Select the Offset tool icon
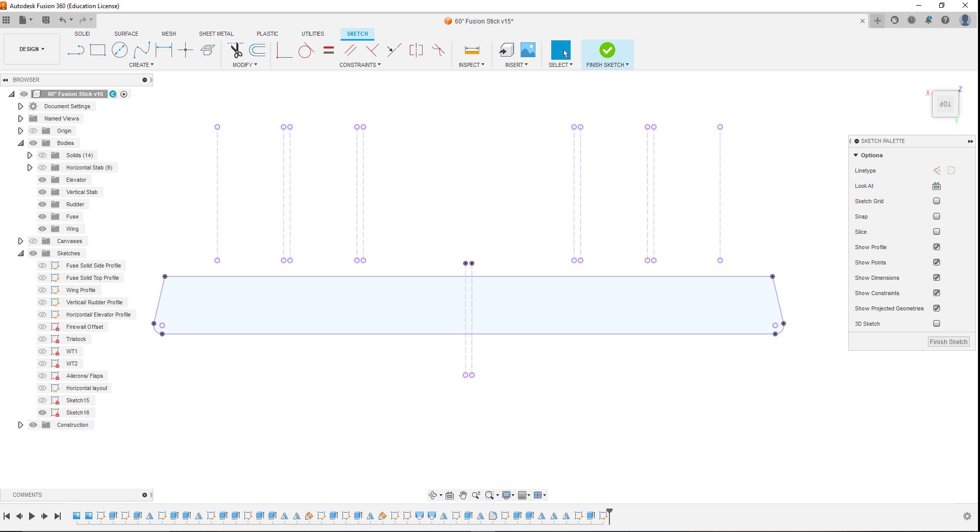 point(258,50)
